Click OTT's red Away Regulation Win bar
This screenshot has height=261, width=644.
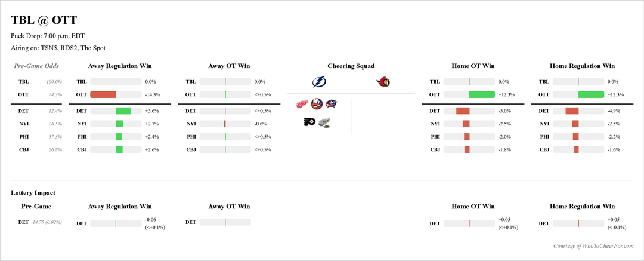click(103, 94)
